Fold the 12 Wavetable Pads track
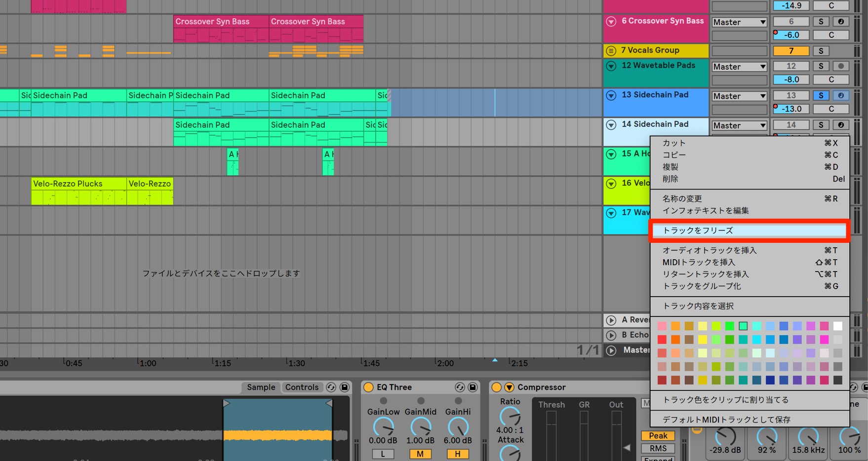This screenshot has width=868, height=461. click(x=611, y=66)
